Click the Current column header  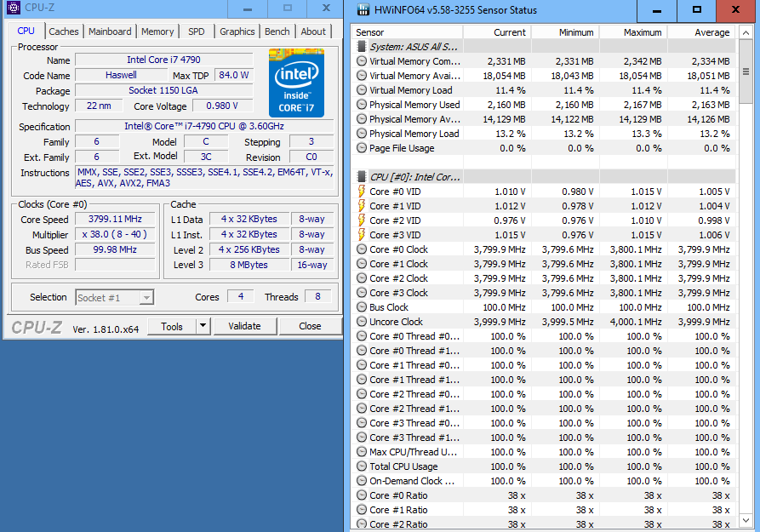497,32
